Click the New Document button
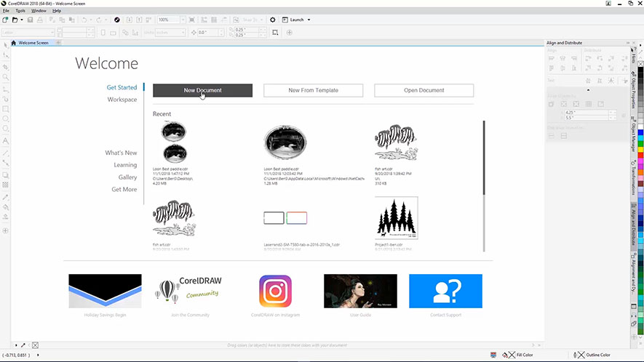 click(202, 90)
